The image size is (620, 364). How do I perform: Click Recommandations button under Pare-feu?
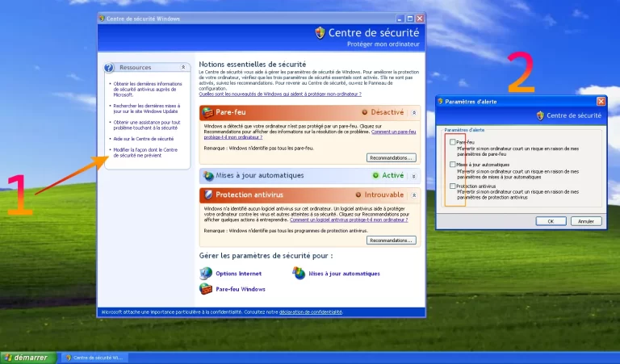(391, 157)
